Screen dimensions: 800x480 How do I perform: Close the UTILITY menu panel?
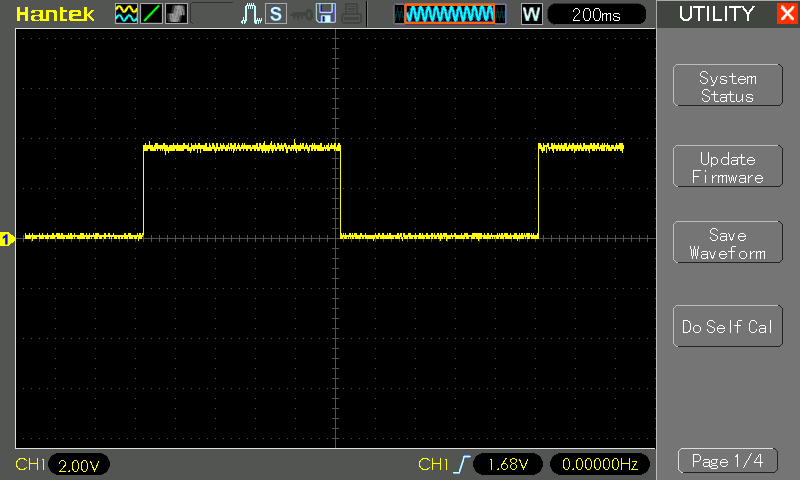(x=786, y=14)
